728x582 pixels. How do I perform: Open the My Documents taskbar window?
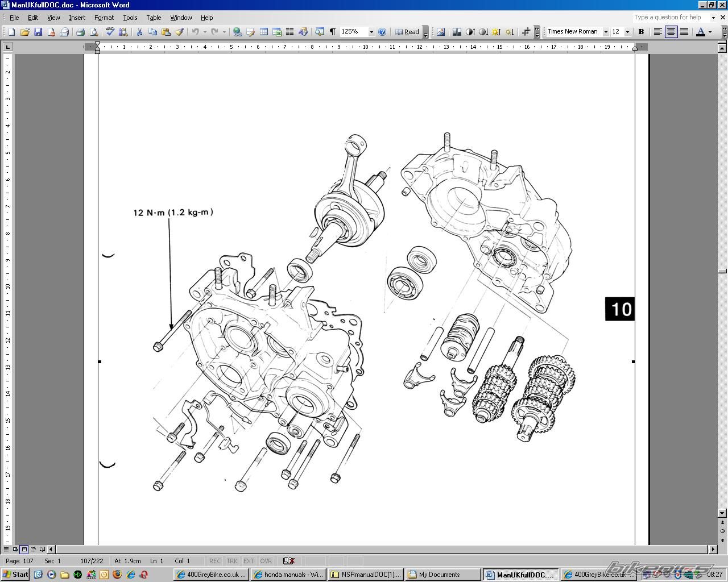pyautogui.click(x=443, y=575)
